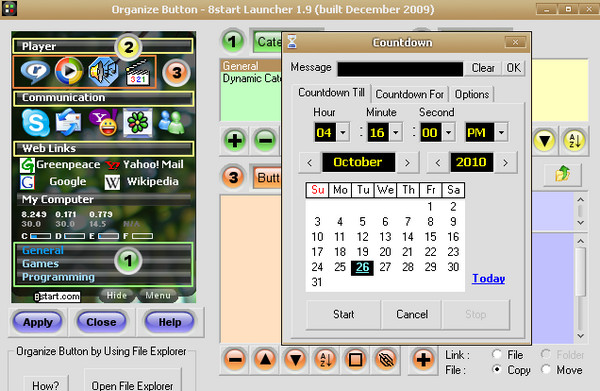Switch to Countdown Till tab
Image resolution: width=600 pixels, height=391 pixels.
pos(331,93)
